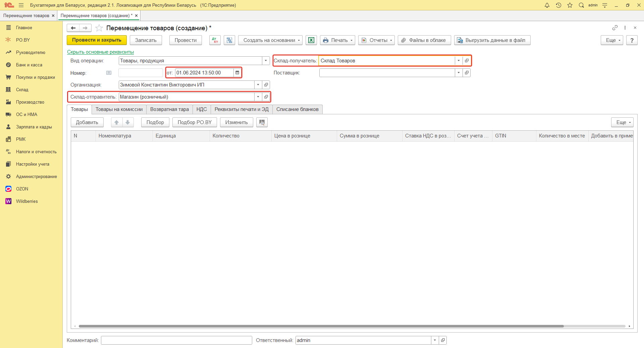
Task: Click Выгрузить данные в файл button
Action: click(x=492, y=40)
